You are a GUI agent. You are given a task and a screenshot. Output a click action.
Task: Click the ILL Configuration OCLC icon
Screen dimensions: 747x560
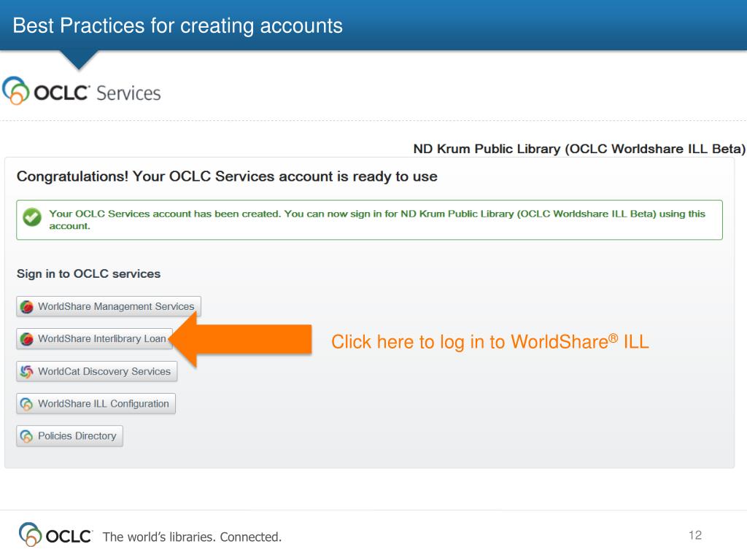27,404
